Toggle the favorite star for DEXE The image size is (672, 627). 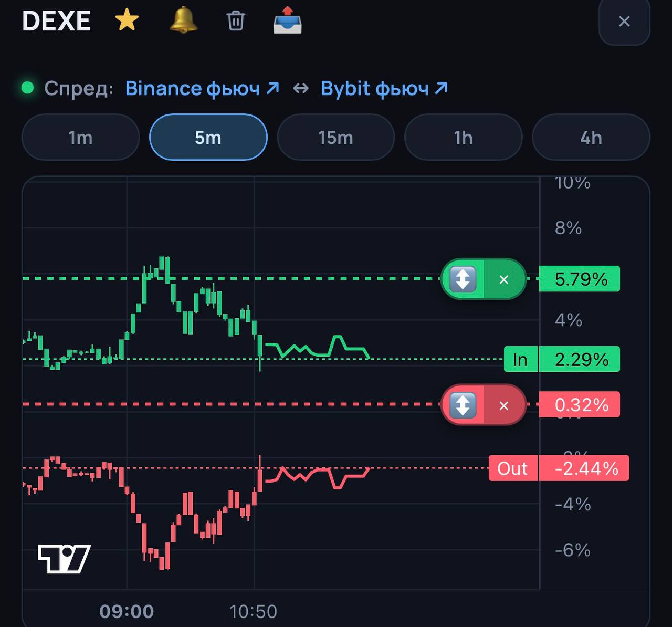(x=127, y=21)
